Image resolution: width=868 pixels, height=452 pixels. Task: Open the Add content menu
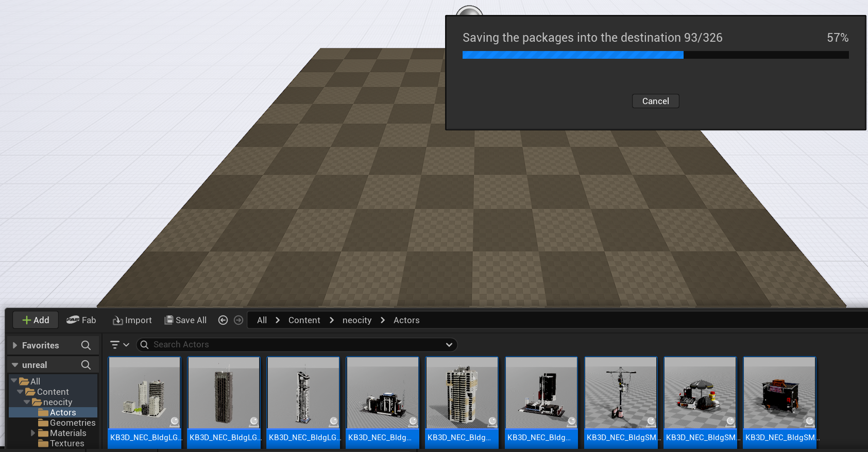point(36,320)
